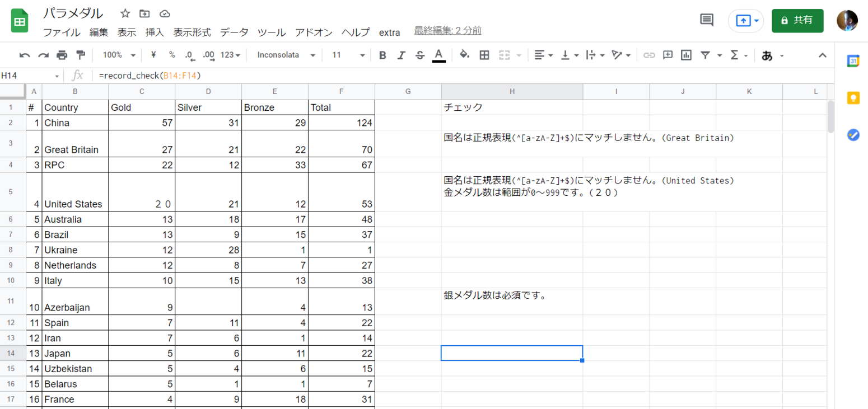Toggle bold formatting on the selected cell
The image size is (868, 409).
383,55
